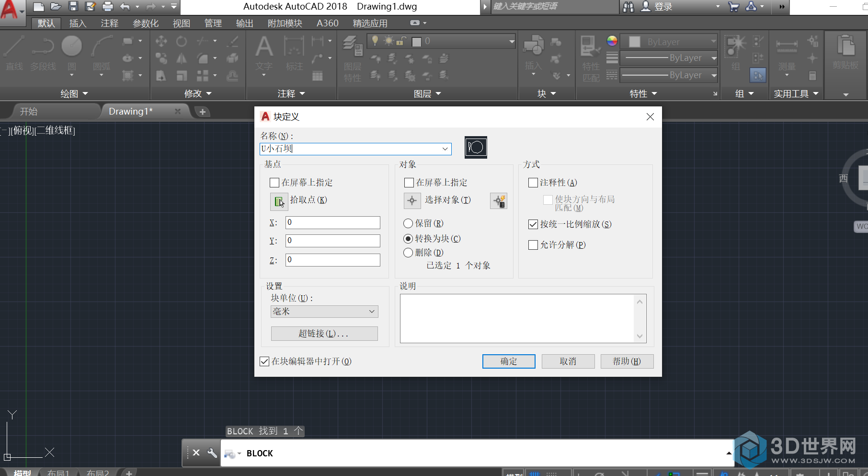Click the Select Objects (选择对象) crosshair button
868x476 pixels.
(412, 201)
